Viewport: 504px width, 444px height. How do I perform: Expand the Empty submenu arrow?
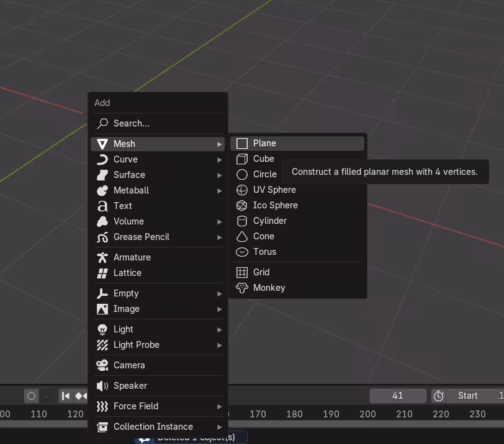tap(219, 294)
